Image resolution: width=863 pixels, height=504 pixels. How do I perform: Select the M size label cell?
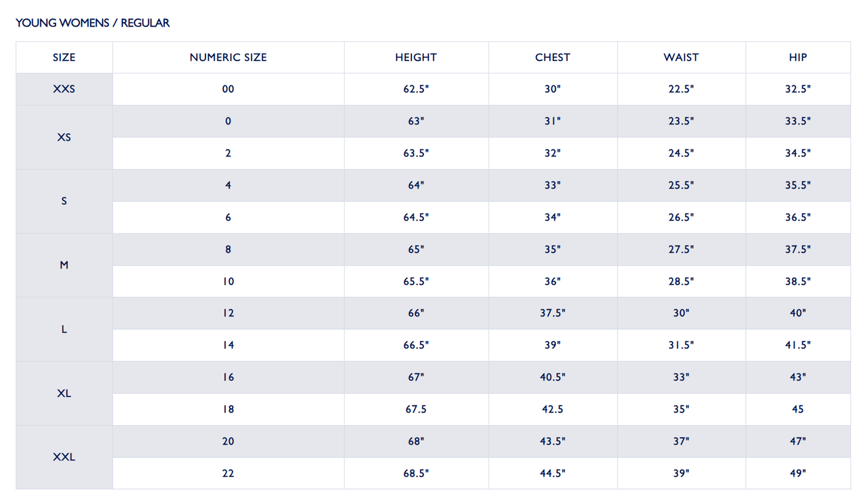coord(64,265)
